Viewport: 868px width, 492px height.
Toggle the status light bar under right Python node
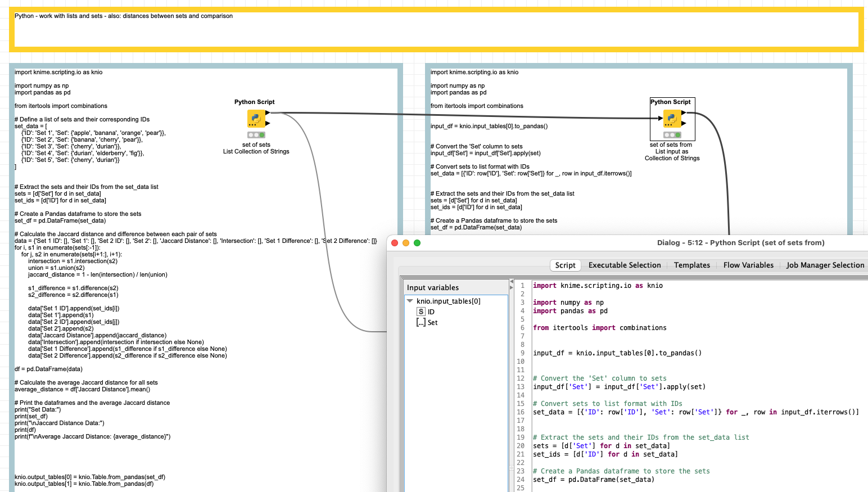coord(672,135)
